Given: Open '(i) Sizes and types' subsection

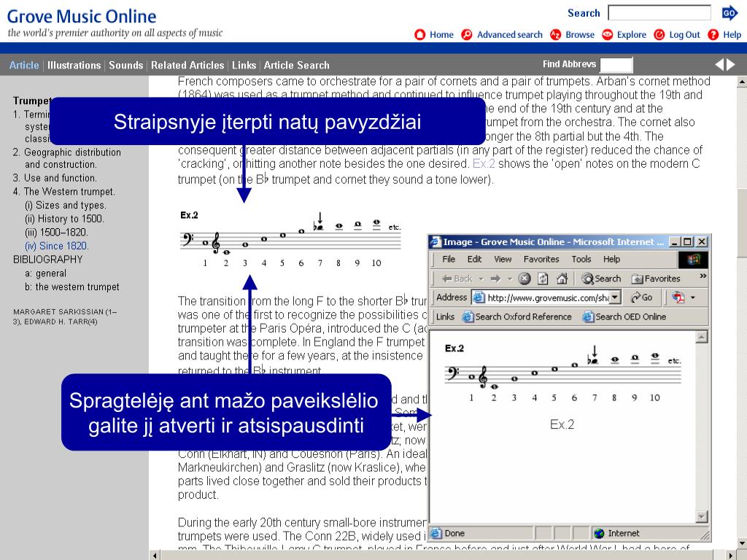Looking at the screenshot, I should [x=65, y=205].
